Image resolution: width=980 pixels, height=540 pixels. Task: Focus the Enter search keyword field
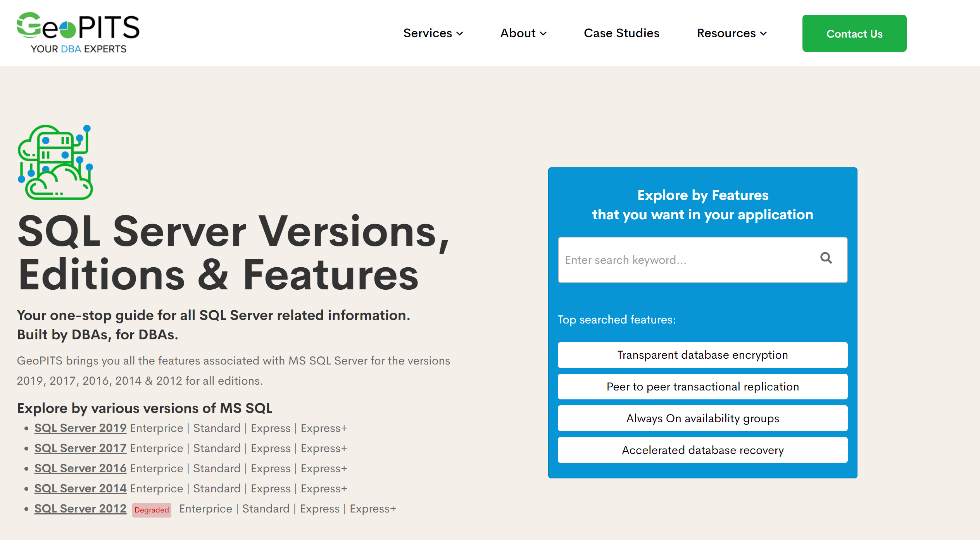(686, 260)
